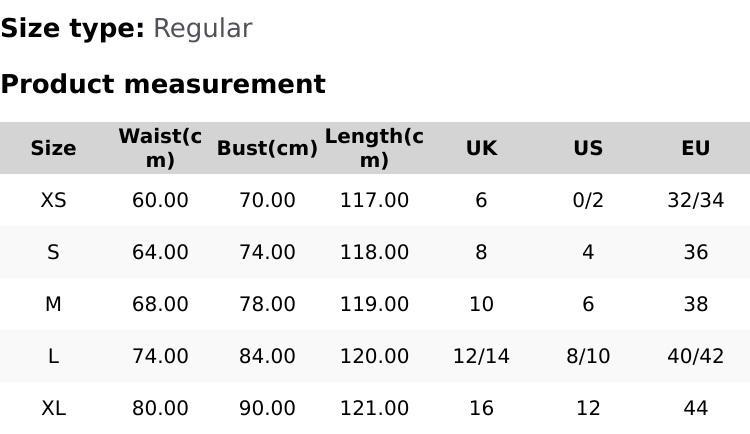Viewport: 750px width, 434px height.
Task: Select the 121.00 length value
Action: [x=374, y=408]
